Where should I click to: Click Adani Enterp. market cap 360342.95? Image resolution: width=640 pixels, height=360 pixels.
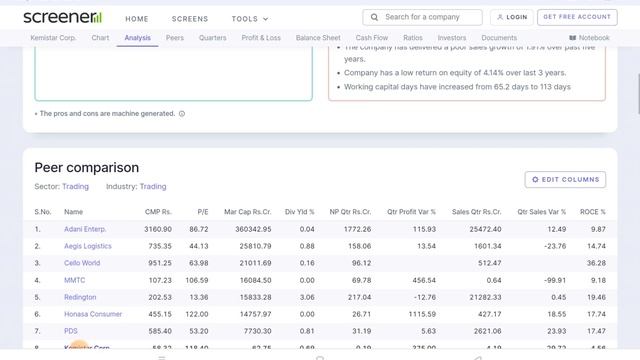click(253, 229)
